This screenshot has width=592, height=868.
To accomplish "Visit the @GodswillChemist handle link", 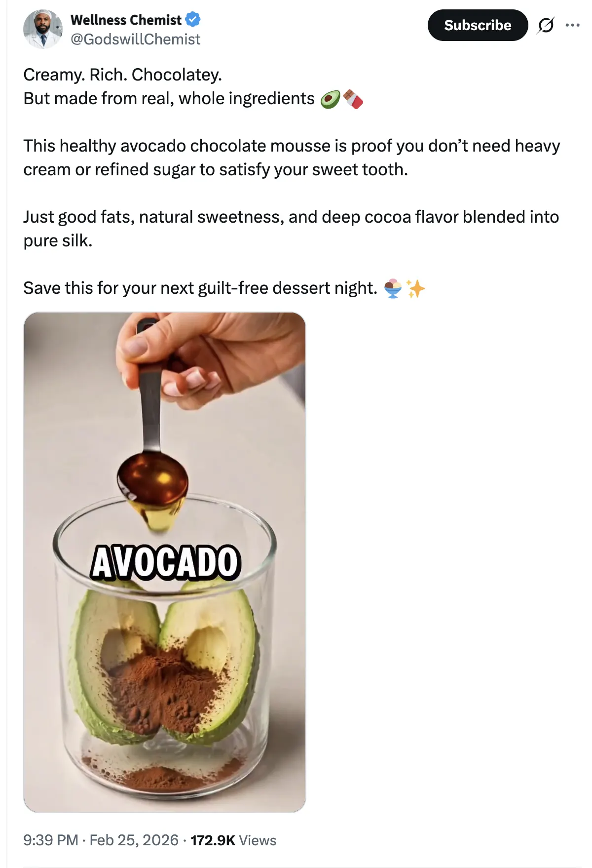I will [136, 39].
